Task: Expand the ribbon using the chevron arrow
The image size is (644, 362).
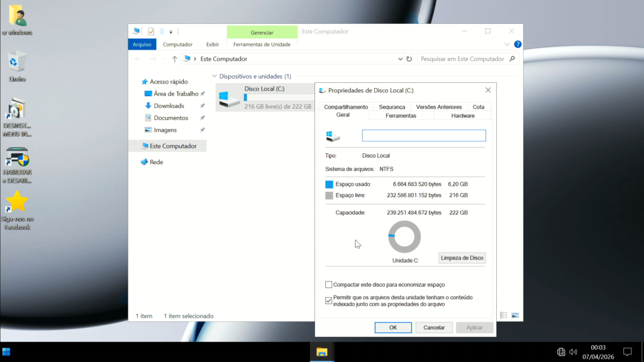Action: [x=508, y=45]
